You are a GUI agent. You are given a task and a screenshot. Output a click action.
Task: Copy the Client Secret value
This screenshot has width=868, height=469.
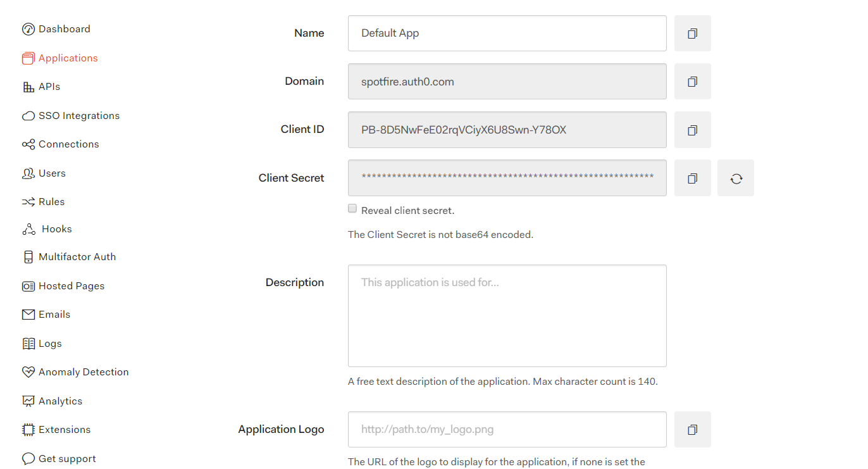tap(693, 178)
